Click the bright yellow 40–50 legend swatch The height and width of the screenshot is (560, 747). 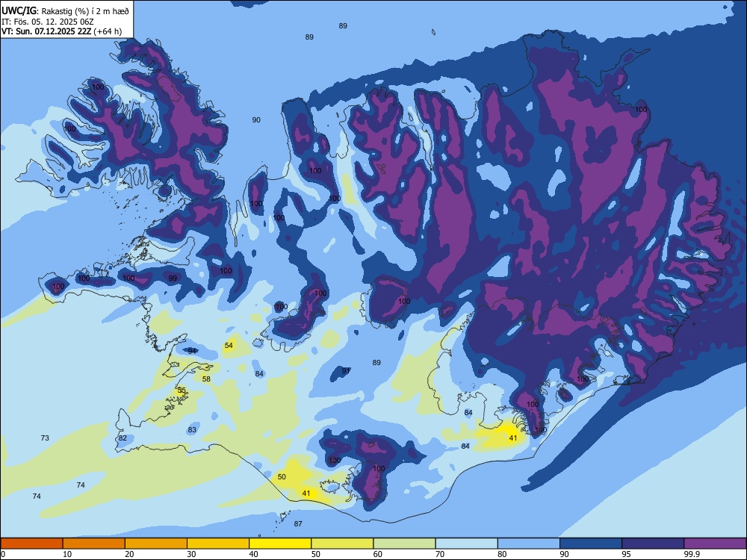coord(280,544)
